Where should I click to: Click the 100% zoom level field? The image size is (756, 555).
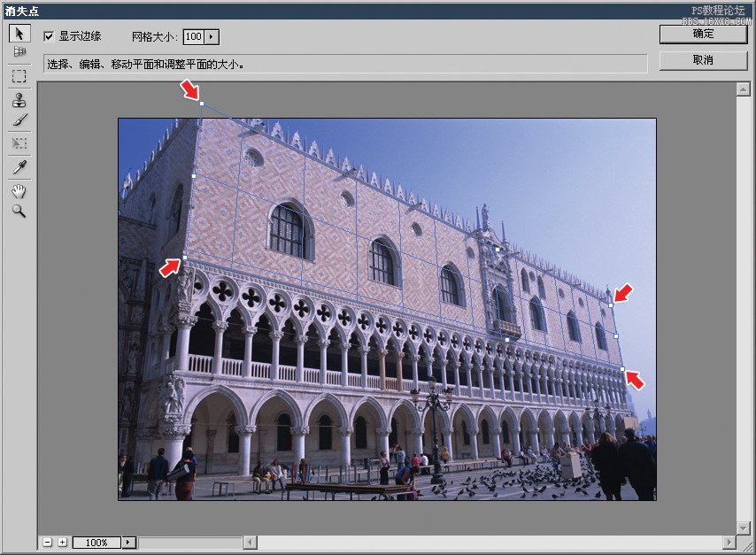[96, 543]
